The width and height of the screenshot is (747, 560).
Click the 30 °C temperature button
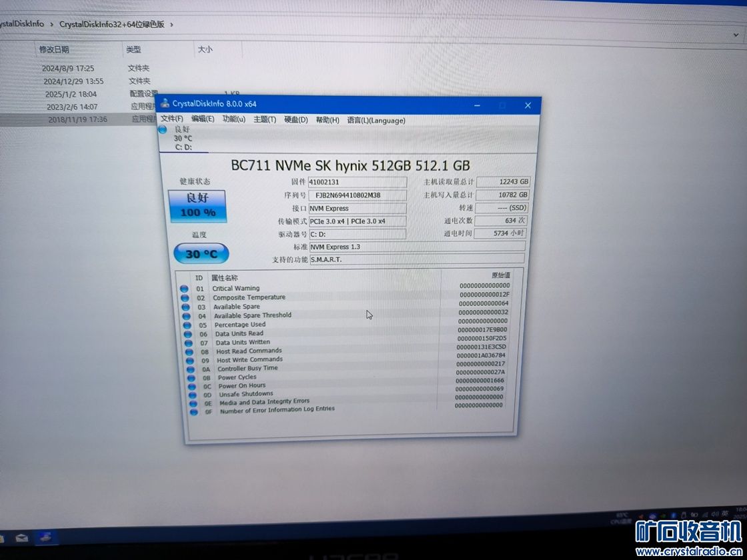pos(201,254)
